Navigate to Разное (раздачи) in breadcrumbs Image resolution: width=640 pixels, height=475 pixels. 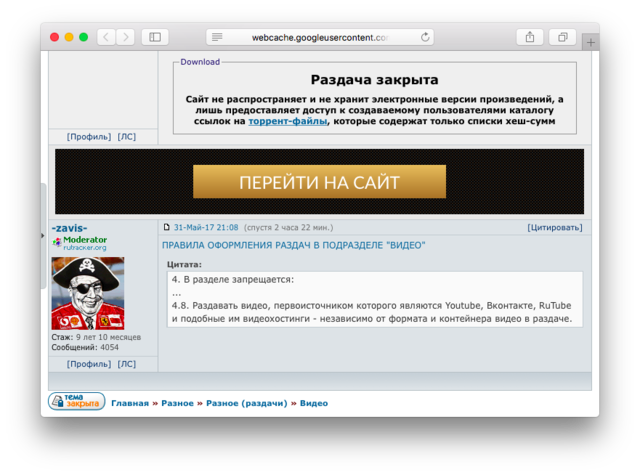click(x=245, y=404)
